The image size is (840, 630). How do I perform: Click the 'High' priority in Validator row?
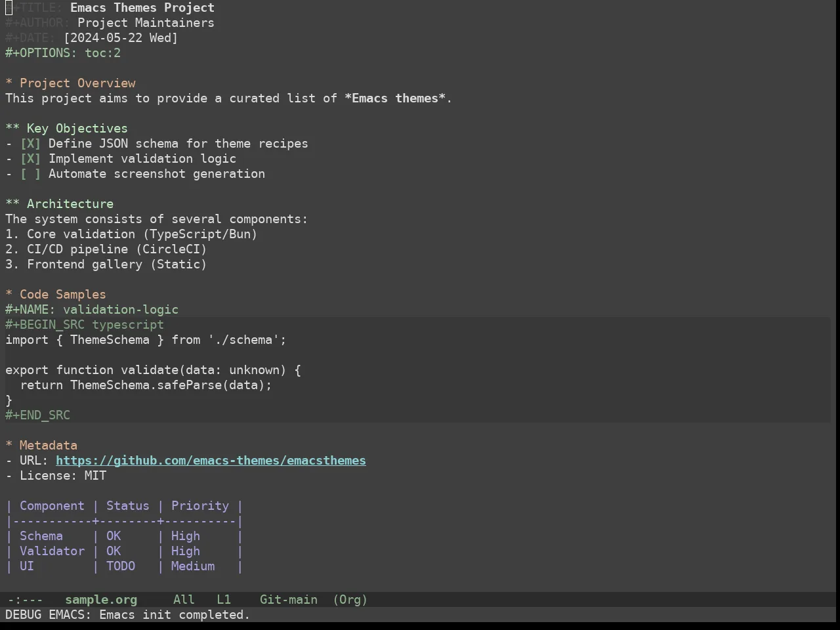point(186,551)
